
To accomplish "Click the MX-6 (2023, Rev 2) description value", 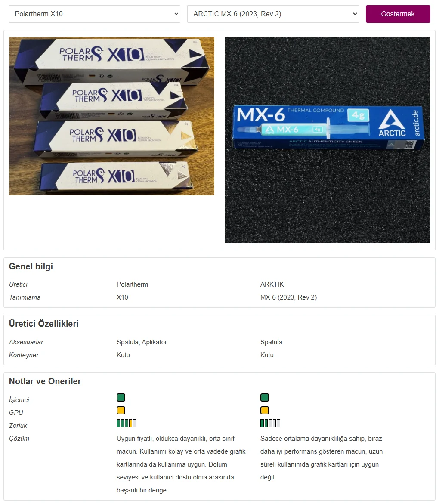I will [289, 297].
